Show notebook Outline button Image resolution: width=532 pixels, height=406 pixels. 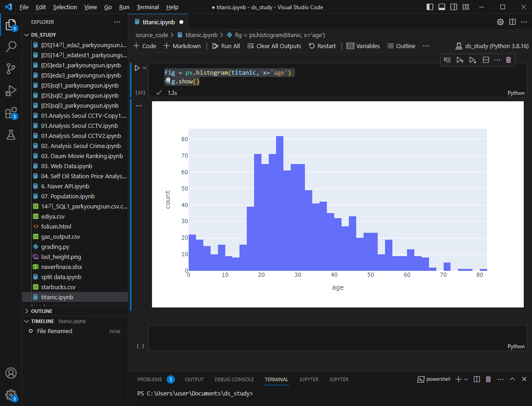[401, 46]
